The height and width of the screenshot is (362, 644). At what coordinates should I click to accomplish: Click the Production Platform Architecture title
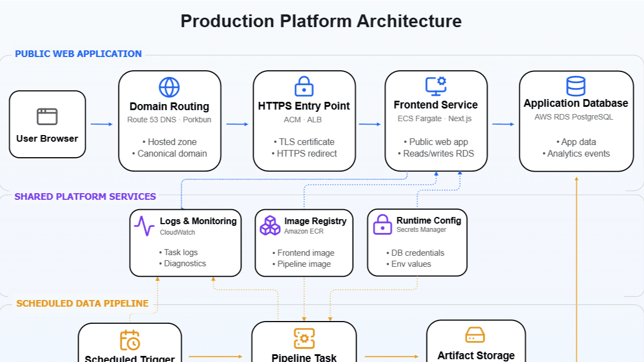pyautogui.click(x=321, y=21)
